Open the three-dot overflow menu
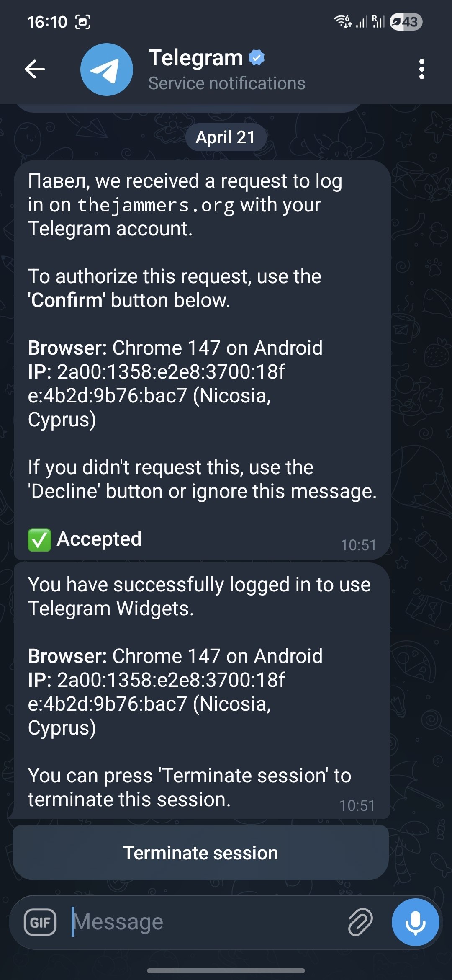Viewport: 452px width, 980px height. point(421,69)
